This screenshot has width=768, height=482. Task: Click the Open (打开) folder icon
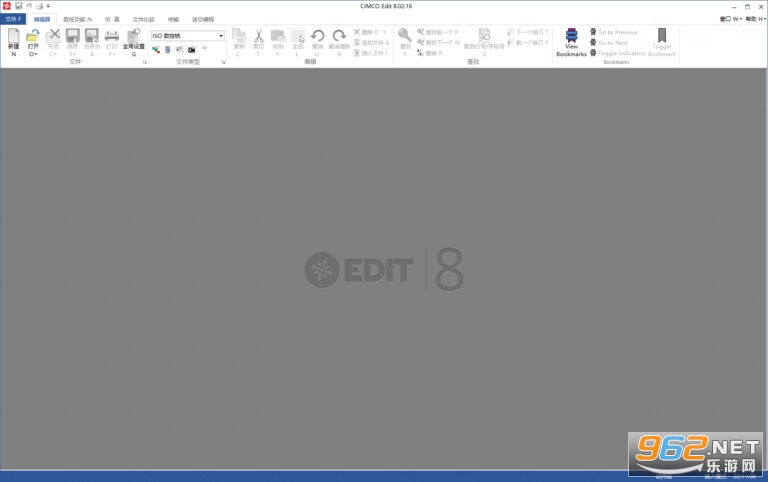pos(33,36)
